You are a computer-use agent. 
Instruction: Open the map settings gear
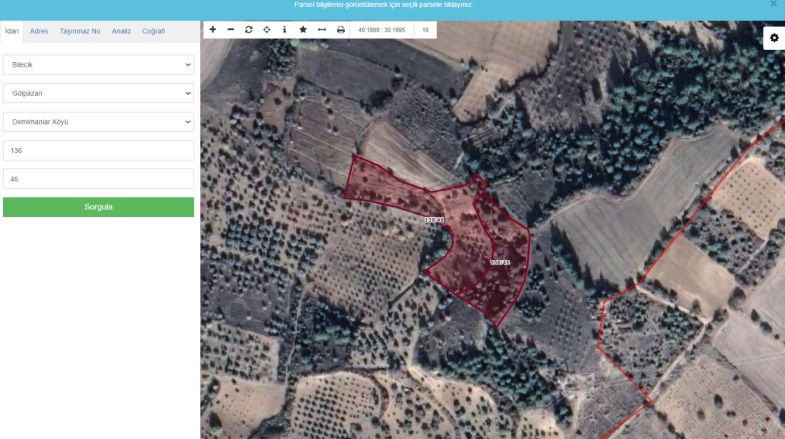tap(773, 38)
